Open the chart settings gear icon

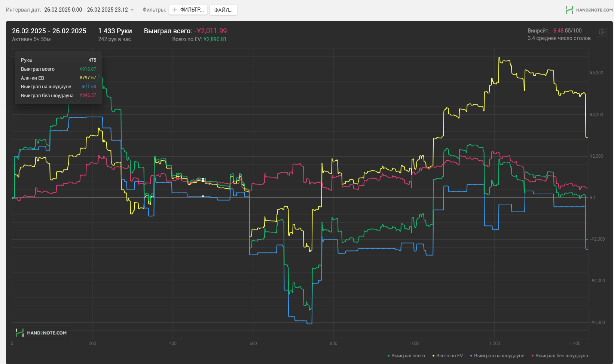[602, 32]
